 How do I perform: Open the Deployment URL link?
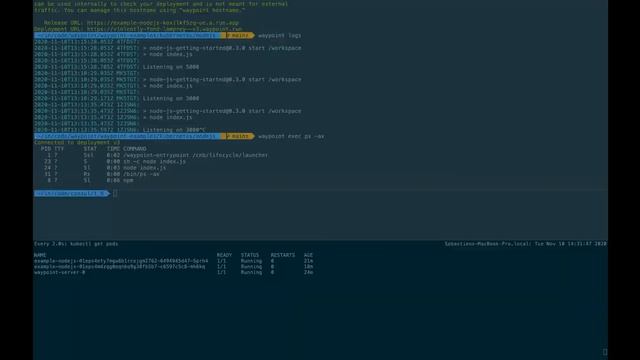pyautogui.click(x=164, y=29)
